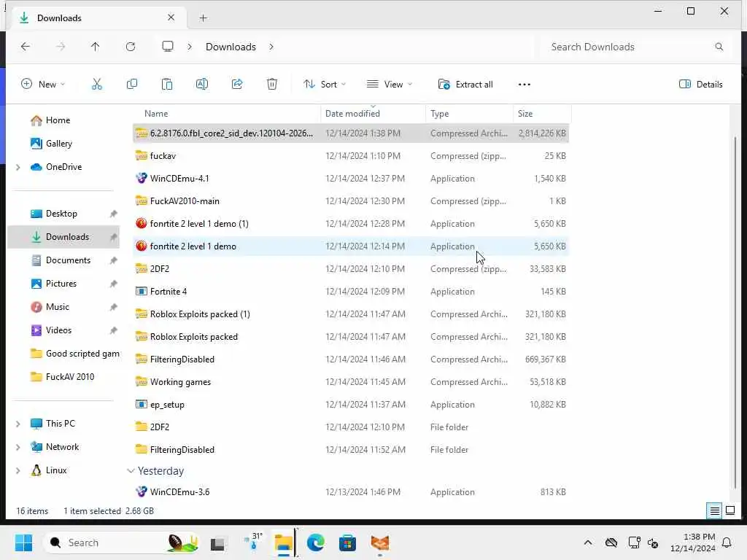Screen dimensions: 747x560
Task: Expand the Linux tree node
Action: click(18, 470)
